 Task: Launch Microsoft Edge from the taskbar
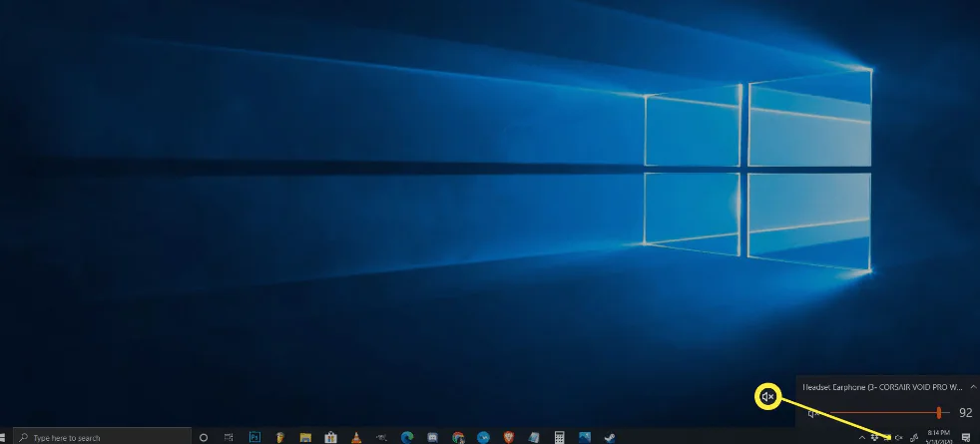[x=407, y=437]
